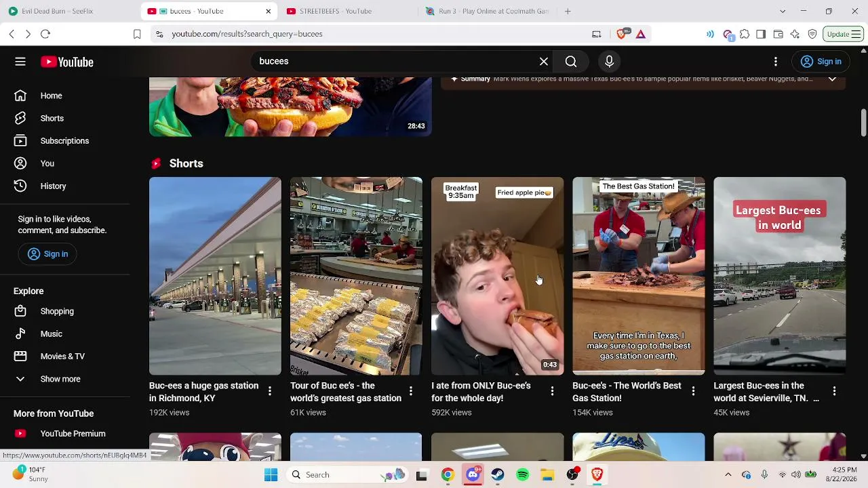The image size is (868, 488).
Task: Open YouTube settings three-dot menu
Action: (776, 62)
